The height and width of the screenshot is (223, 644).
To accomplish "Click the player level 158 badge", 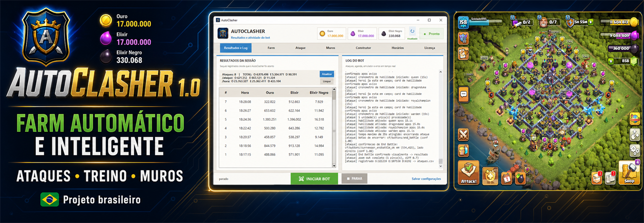I will click(463, 22).
